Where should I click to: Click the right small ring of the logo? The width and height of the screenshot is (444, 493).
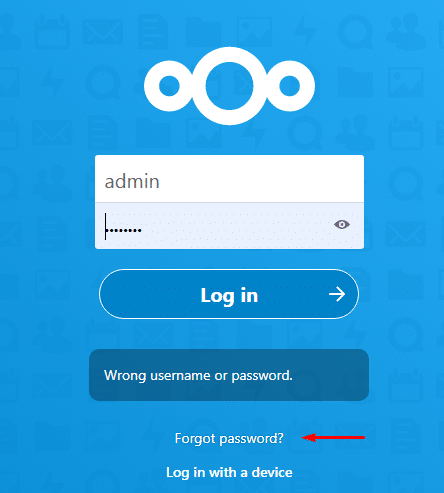click(x=289, y=86)
